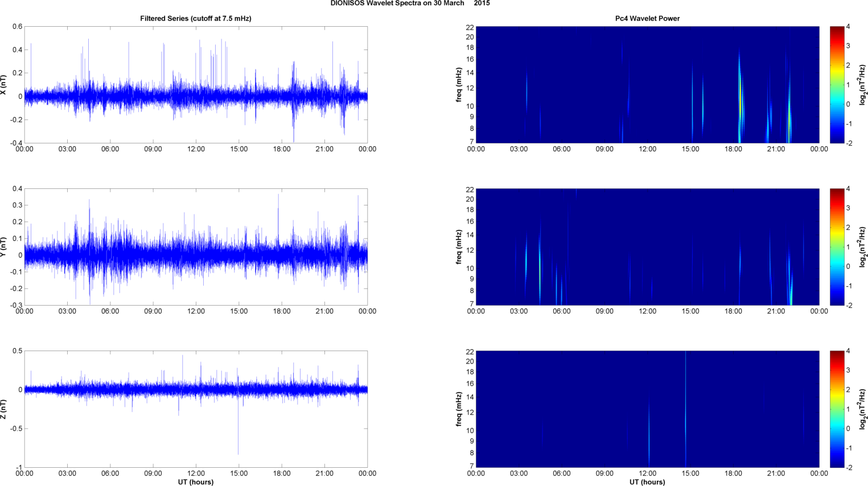This screenshot has width=868, height=486.
Task: Pick the bottom wavelet plot's colorbar
Action: tap(837, 409)
